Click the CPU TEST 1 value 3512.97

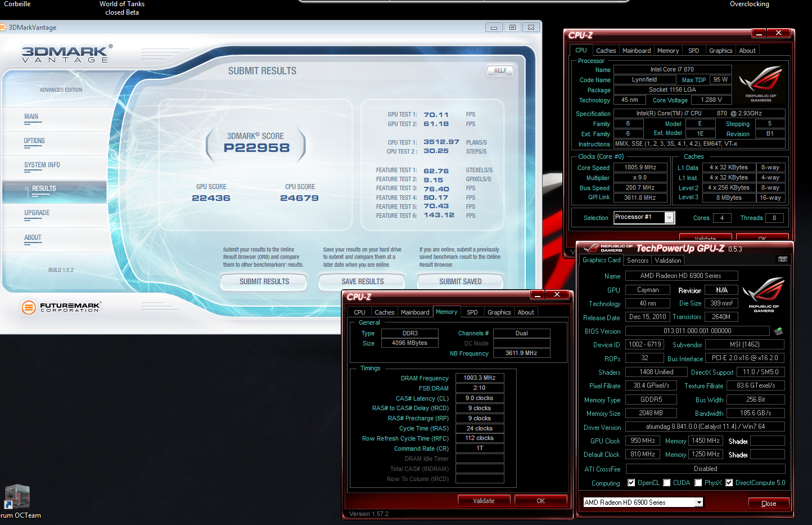coord(441,142)
